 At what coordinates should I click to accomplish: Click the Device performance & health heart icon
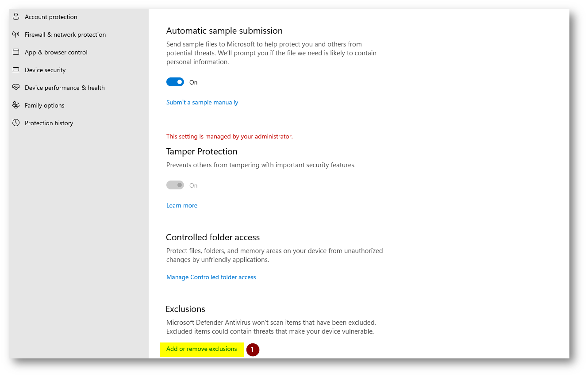pos(16,88)
